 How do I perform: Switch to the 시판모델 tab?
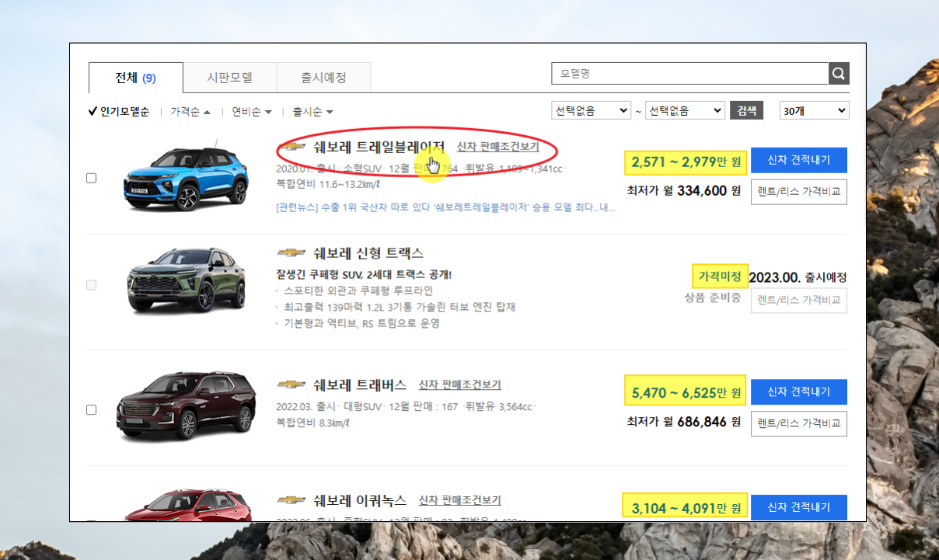(230, 78)
